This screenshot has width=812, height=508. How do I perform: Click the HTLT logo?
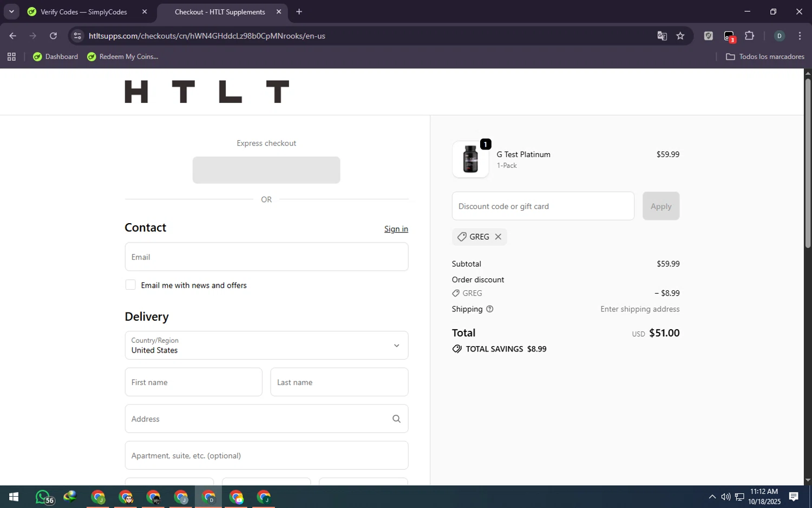coord(207,92)
